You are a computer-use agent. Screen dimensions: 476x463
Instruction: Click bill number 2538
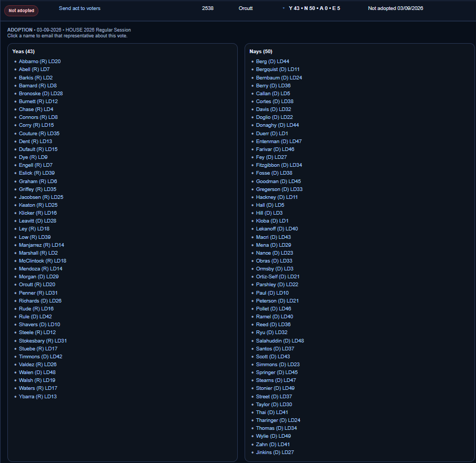pos(208,8)
